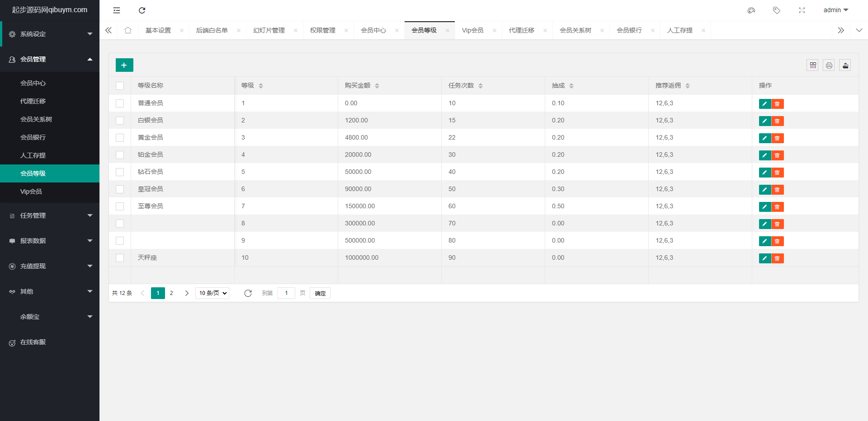Tick the checkbox for 天秤座 row
The width and height of the screenshot is (868, 421).
coord(120,258)
